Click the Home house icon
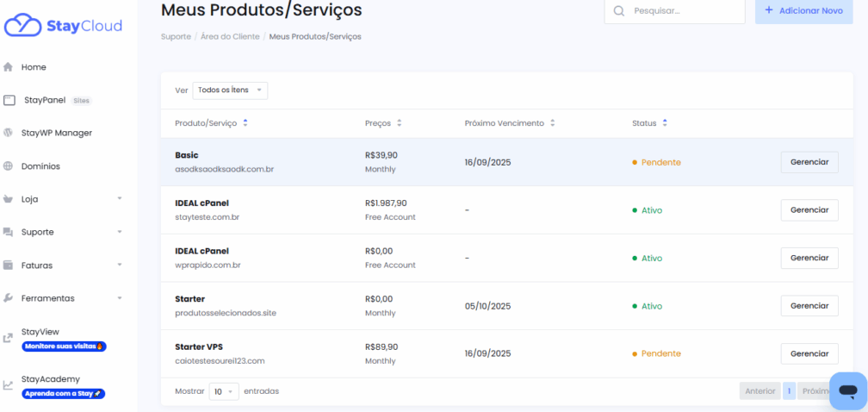Screen dimensions: 868x412 pos(9,67)
